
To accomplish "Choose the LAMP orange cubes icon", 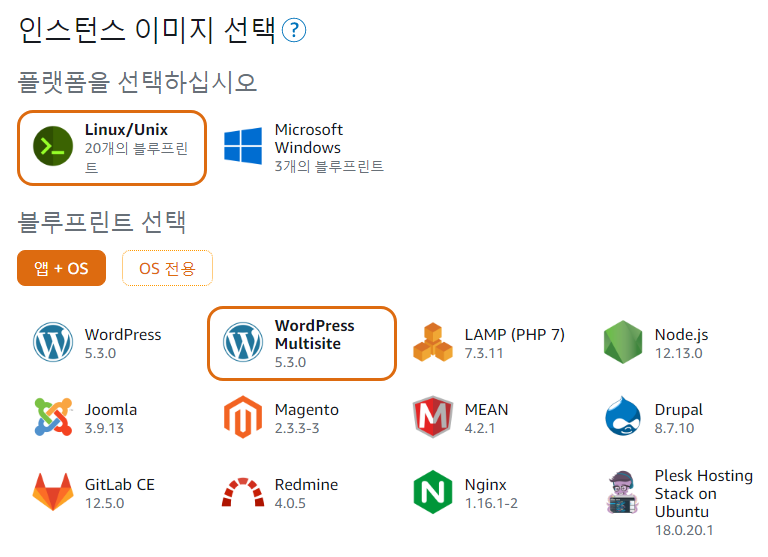I will point(433,342).
